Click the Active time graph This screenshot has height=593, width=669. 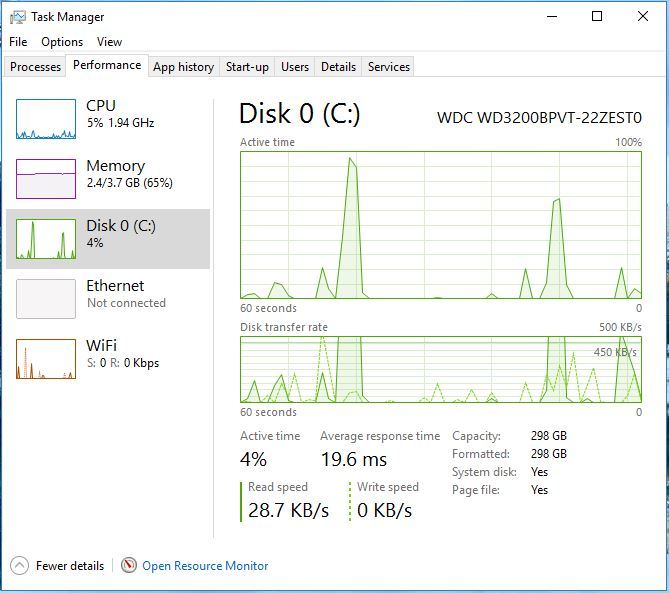point(441,225)
